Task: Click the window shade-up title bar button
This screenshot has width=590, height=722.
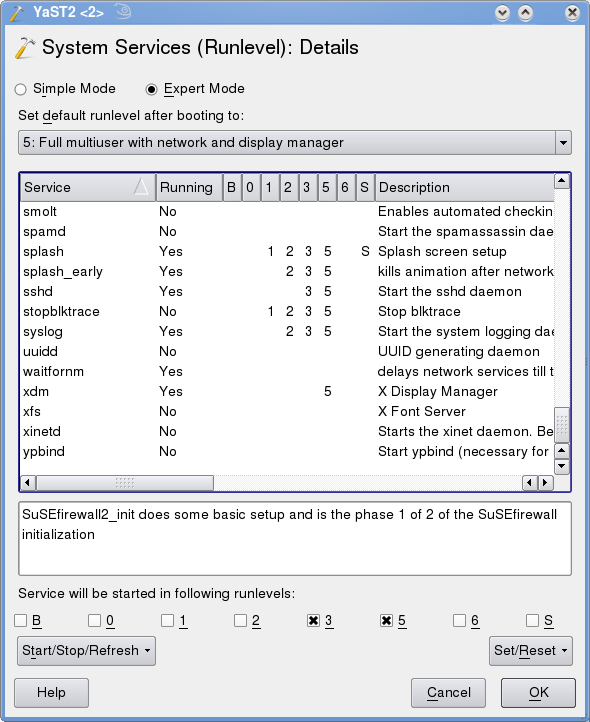Action: [x=526, y=12]
